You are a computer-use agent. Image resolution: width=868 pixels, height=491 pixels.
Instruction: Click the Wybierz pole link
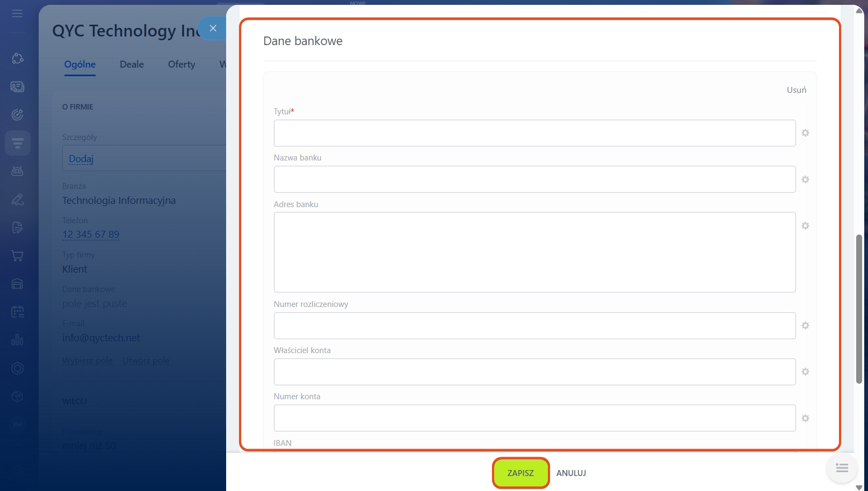pos(88,361)
